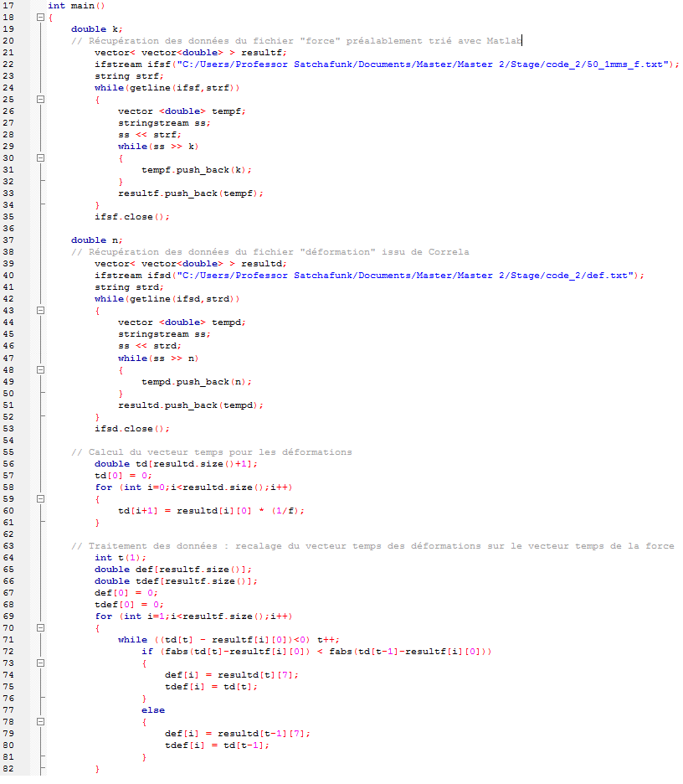Click the 'double n;' declaration
683x784 pixels.
[x=96, y=240]
